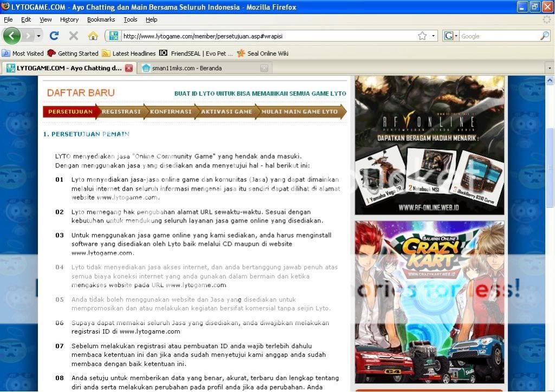Reload the page with the refresh icon
The width and height of the screenshot is (555, 392).
click(x=54, y=36)
